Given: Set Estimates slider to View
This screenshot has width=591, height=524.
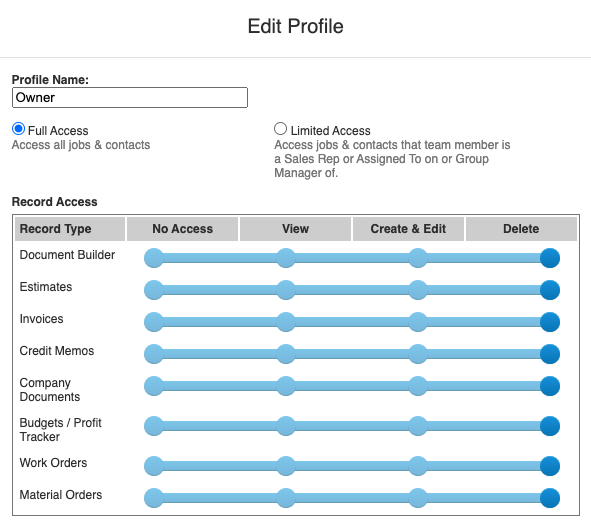Looking at the screenshot, I should pyautogui.click(x=286, y=290).
